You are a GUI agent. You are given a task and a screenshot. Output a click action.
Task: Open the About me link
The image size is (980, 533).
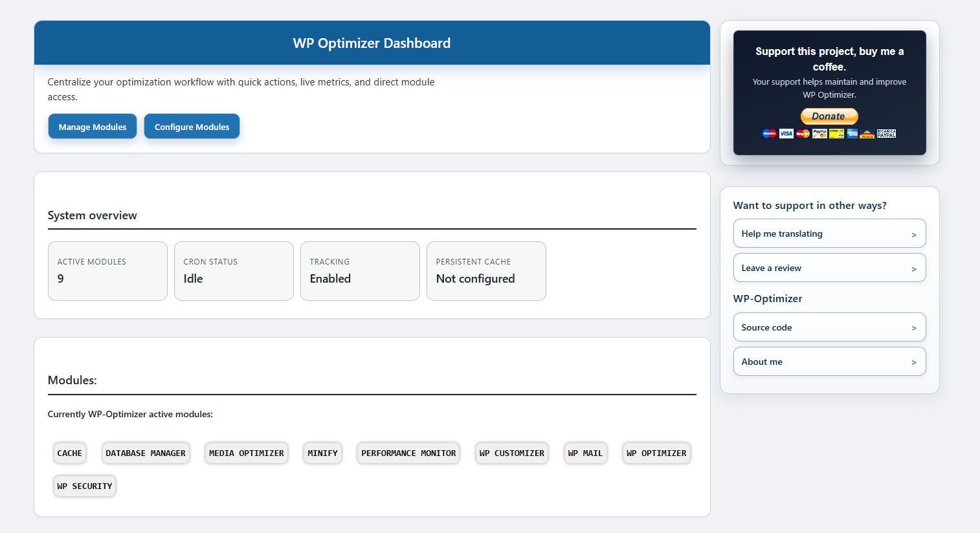(x=829, y=362)
